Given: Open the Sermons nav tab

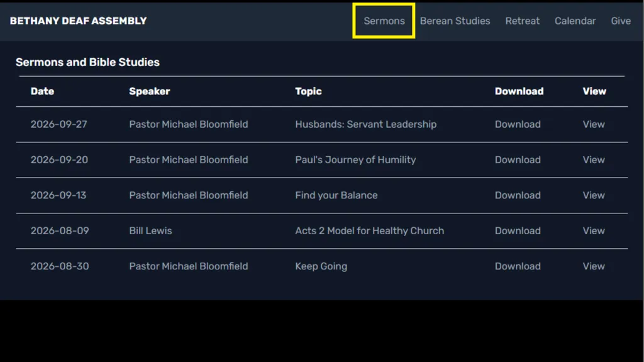Looking at the screenshot, I should (384, 21).
